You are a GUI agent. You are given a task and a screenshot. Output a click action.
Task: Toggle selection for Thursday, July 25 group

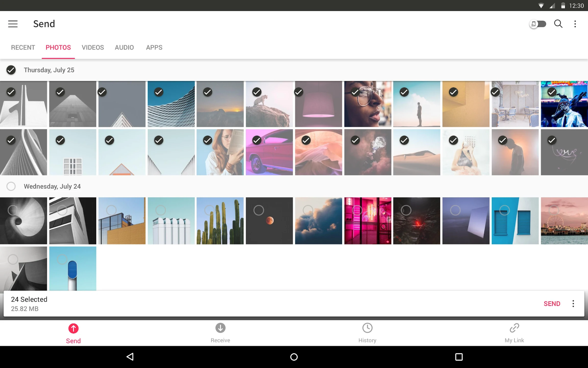point(11,70)
